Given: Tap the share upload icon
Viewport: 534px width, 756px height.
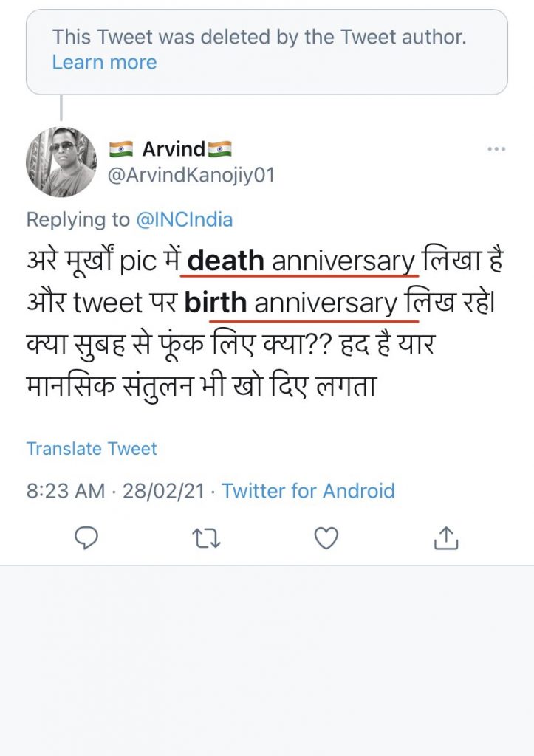Looking at the screenshot, I should coord(445,540).
